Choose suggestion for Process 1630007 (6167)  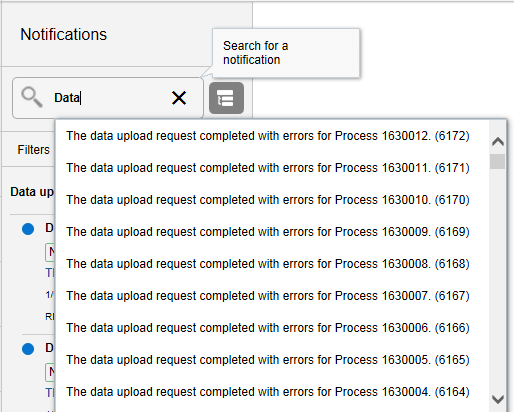pos(268,296)
